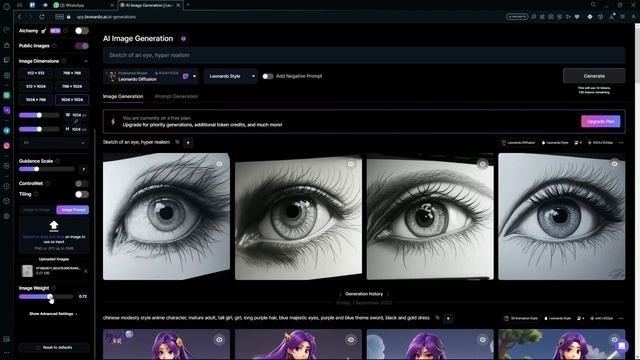Open more options for anime character generation
Viewport: 640px width, 360px height.
coord(621,318)
